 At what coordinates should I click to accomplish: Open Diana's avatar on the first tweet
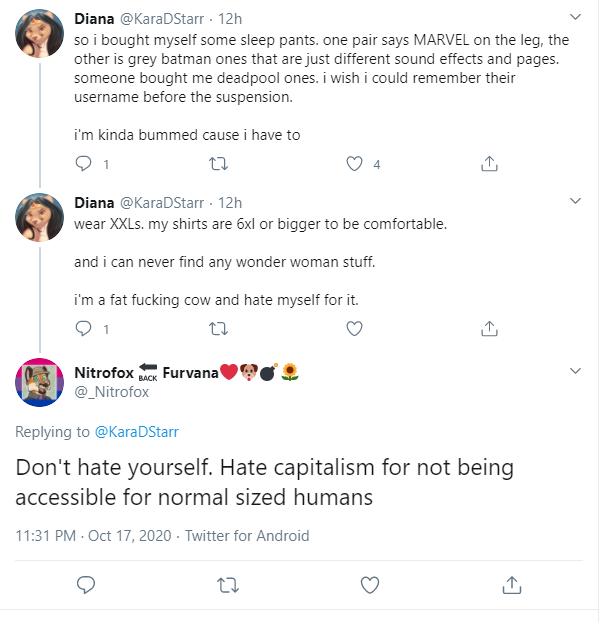pyautogui.click(x=39, y=34)
